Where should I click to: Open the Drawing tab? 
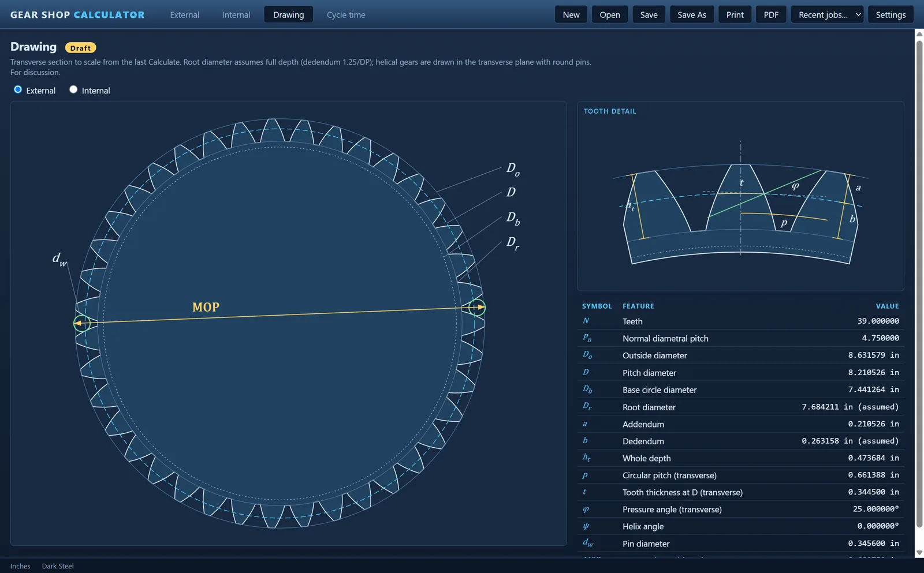[x=288, y=14]
